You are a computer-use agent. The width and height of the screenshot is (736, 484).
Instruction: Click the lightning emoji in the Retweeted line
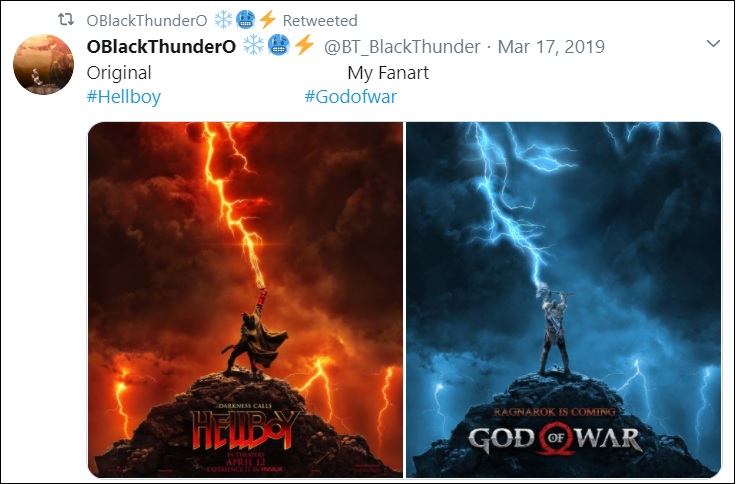(267, 20)
